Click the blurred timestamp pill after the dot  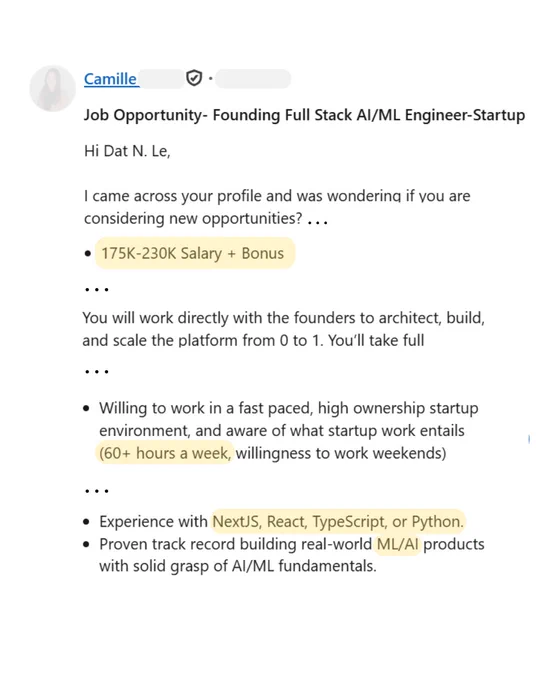tap(253, 78)
